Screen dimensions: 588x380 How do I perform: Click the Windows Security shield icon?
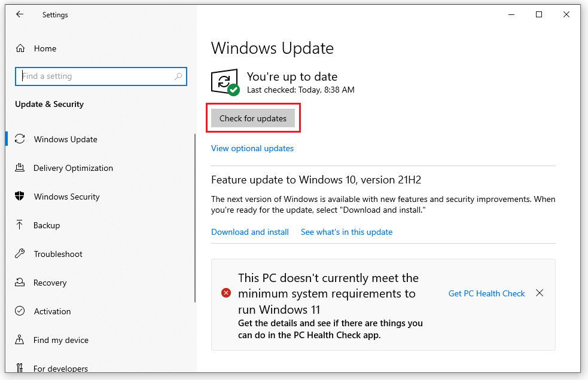20,197
